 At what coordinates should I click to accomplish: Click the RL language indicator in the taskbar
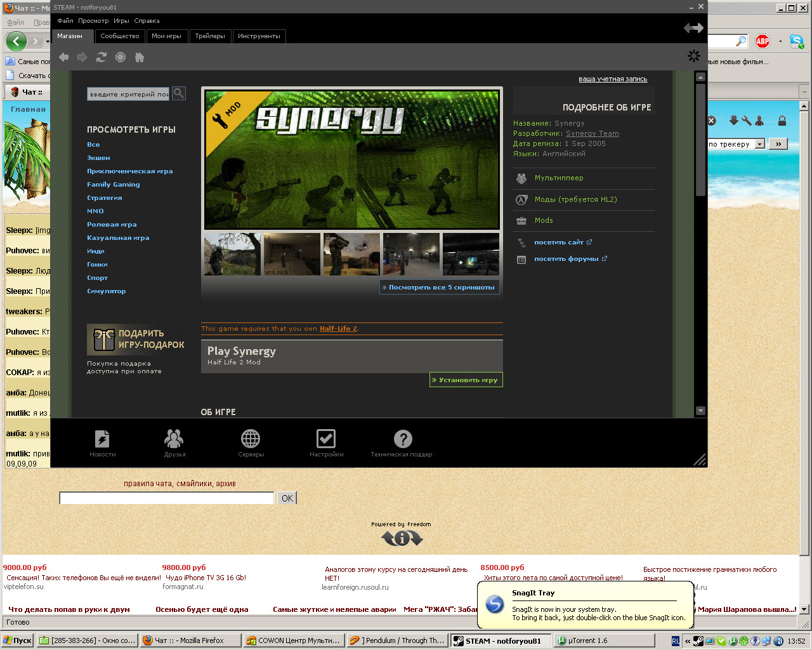pyautogui.click(x=676, y=641)
